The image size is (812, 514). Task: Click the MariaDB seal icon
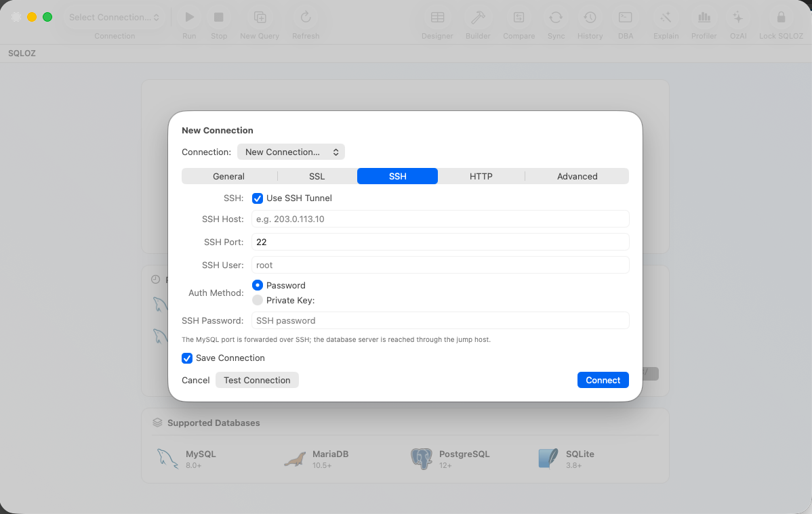295,459
